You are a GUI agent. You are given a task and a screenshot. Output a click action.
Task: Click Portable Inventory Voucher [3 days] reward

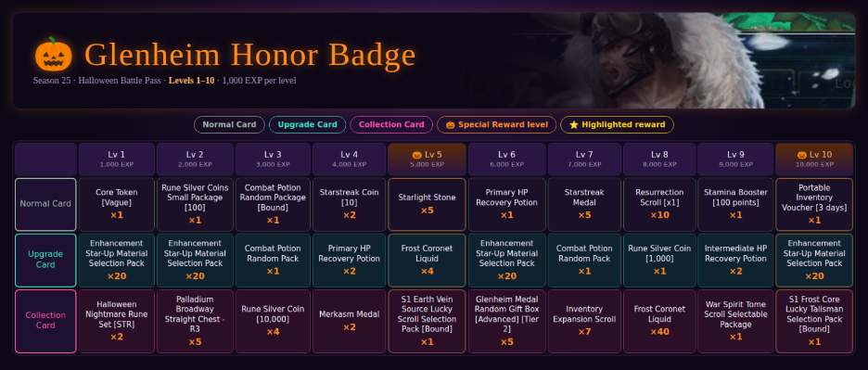[814, 204]
